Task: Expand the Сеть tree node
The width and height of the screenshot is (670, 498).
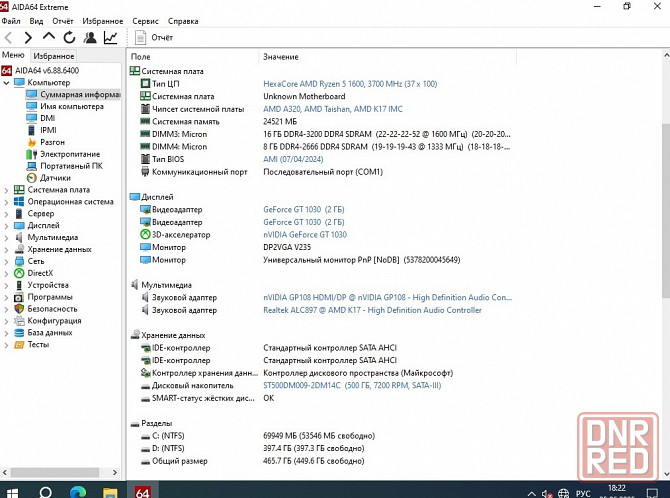Action: point(6,262)
